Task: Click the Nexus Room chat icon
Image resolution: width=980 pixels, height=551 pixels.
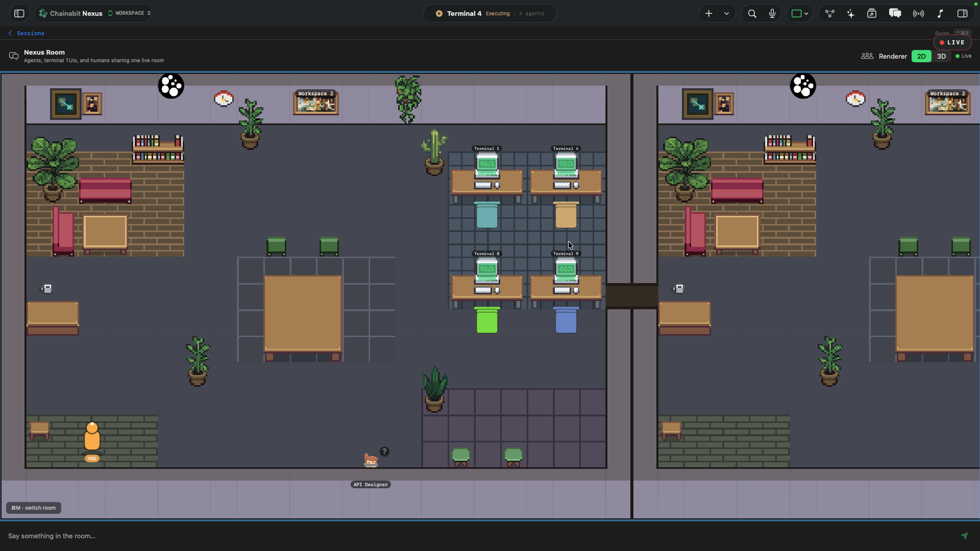Action: [14, 56]
